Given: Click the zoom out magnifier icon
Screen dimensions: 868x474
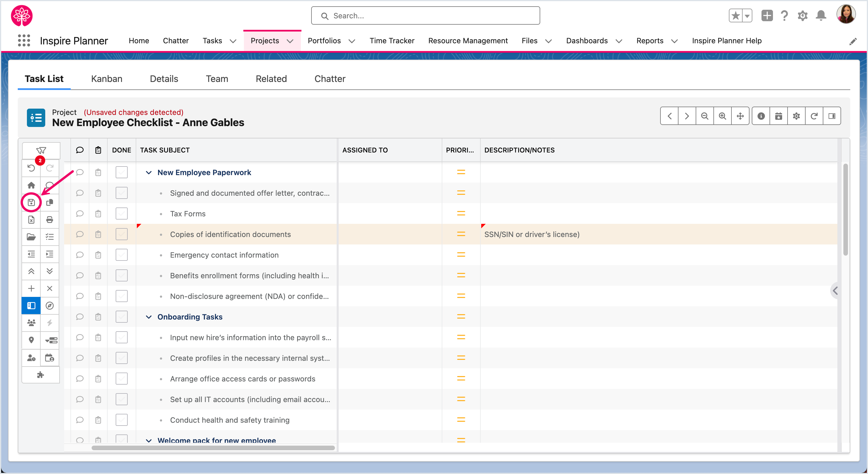Looking at the screenshot, I should 704,116.
